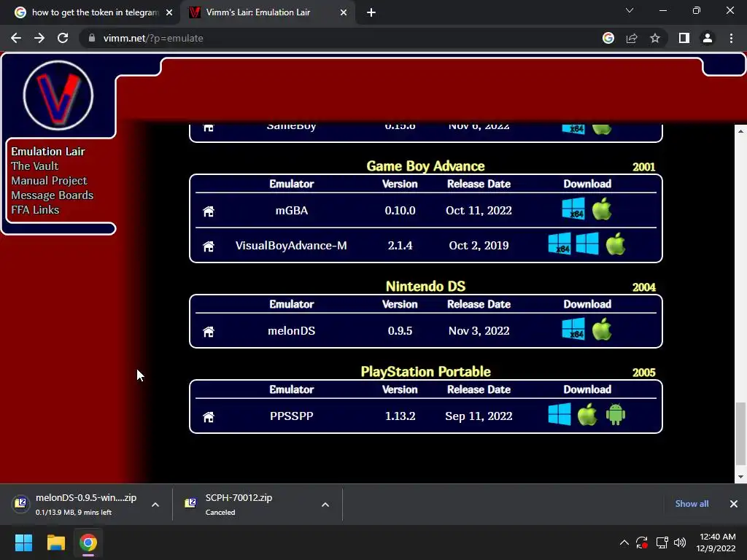Image resolution: width=747 pixels, height=560 pixels.
Task: Click the mGBA emulator name
Action: click(x=292, y=211)
